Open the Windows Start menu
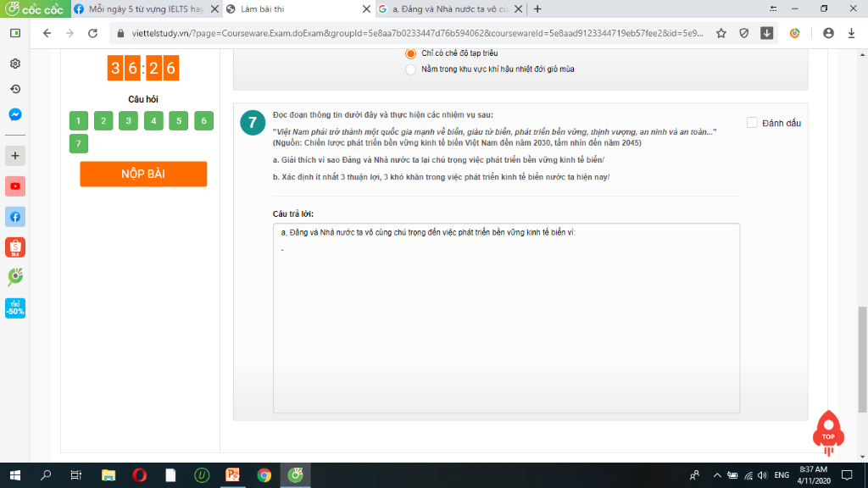This screenshot has height=488, width=868. pyautogui.click(x=15, y=475)
